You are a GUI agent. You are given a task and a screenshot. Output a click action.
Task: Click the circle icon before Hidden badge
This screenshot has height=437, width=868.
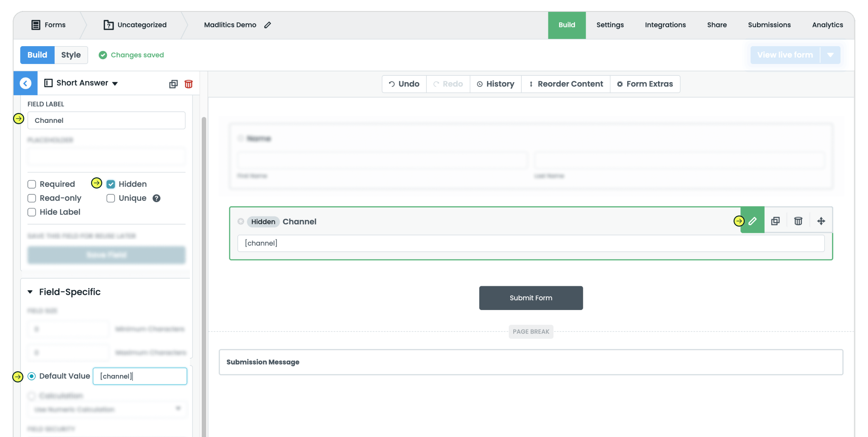(241, 221)
